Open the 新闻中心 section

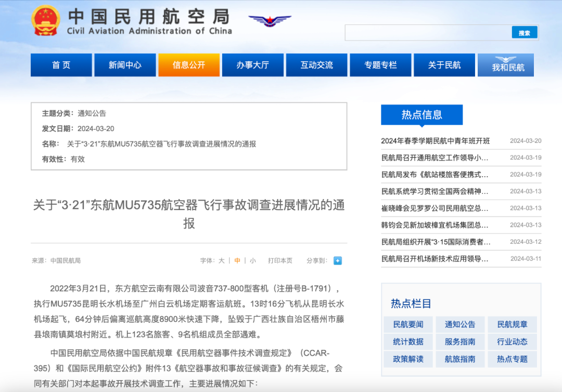[125, 64]
